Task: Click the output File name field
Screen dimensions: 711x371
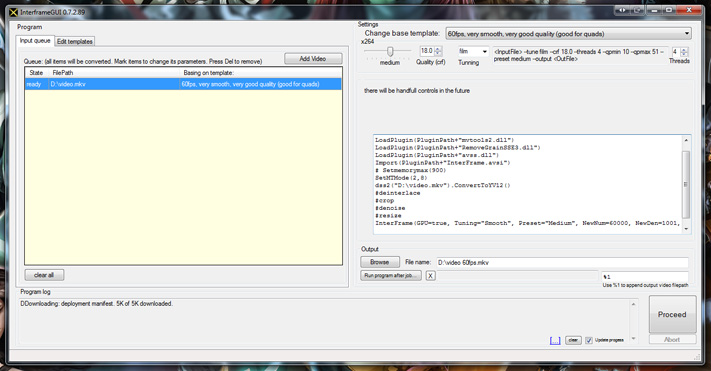Action: (x=562, y=263)
